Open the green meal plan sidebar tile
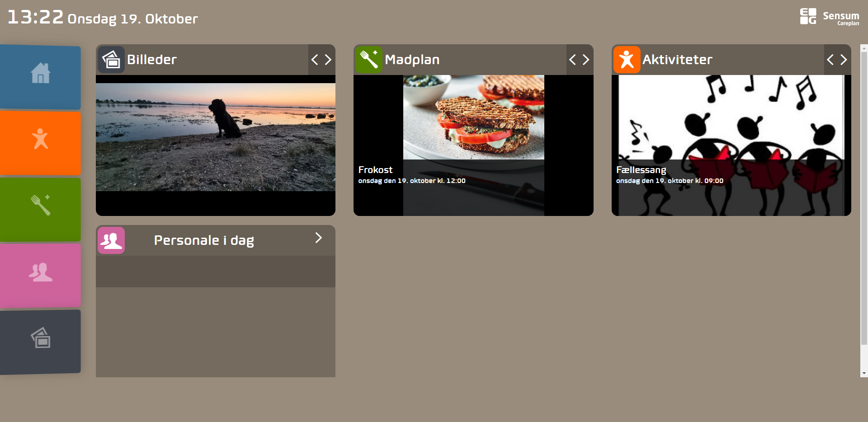The image size is (868, 422). tap(40, 209)
